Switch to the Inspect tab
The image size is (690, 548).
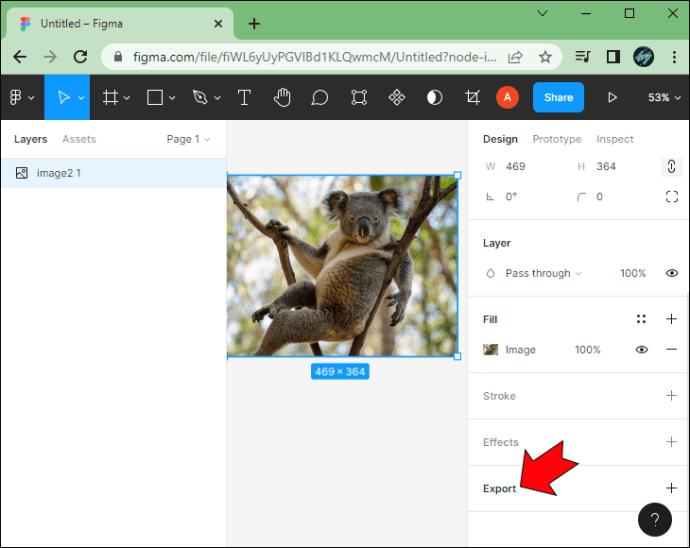coord(615,139)
